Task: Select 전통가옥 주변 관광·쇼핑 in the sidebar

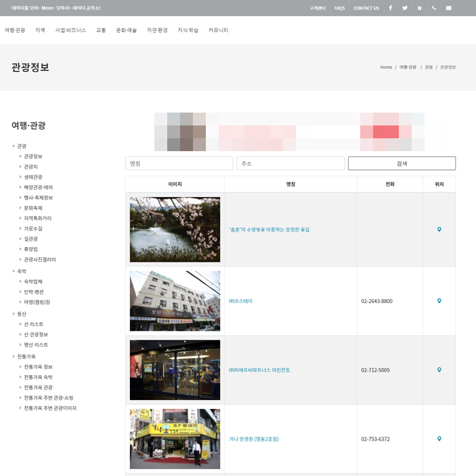Action: point(49,398)
